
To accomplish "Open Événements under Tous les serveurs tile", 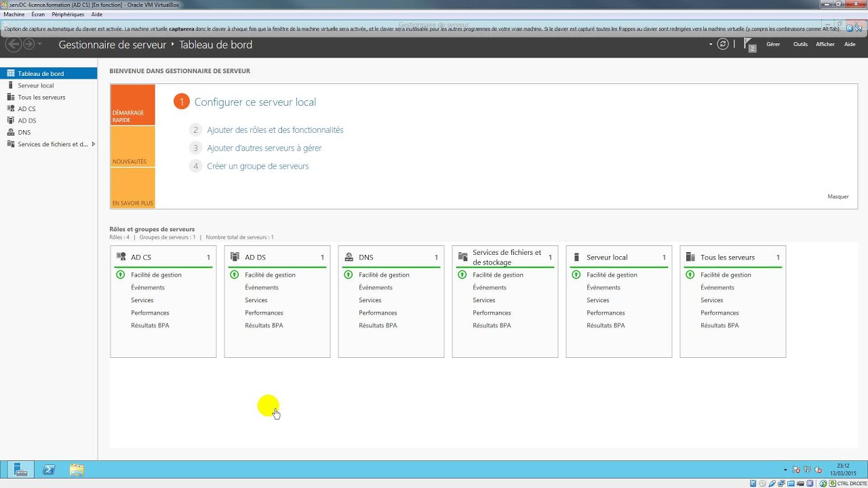I will (x=717, y=287).
